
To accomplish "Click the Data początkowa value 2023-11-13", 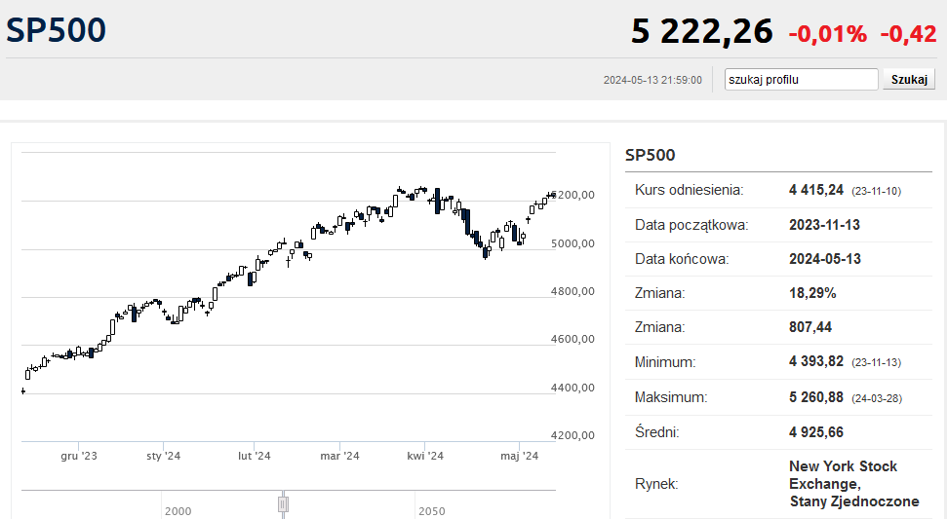I will [824, 224].
